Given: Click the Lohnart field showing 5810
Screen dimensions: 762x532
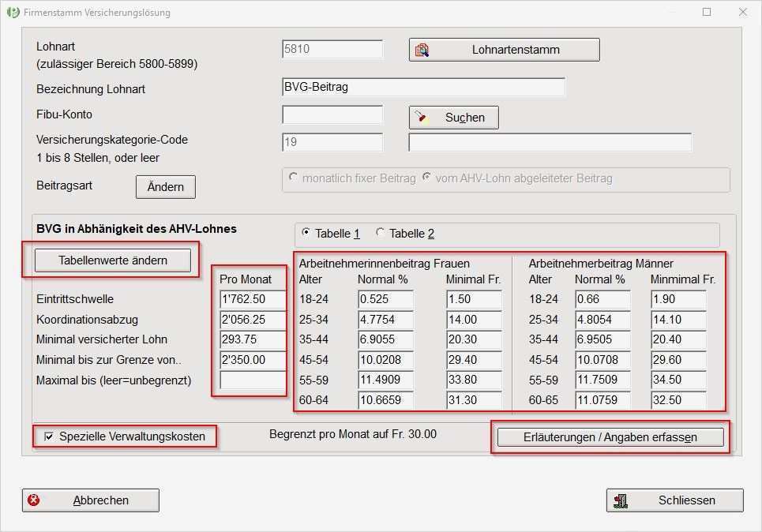Looking at the screenshot, I should point(332,49).
